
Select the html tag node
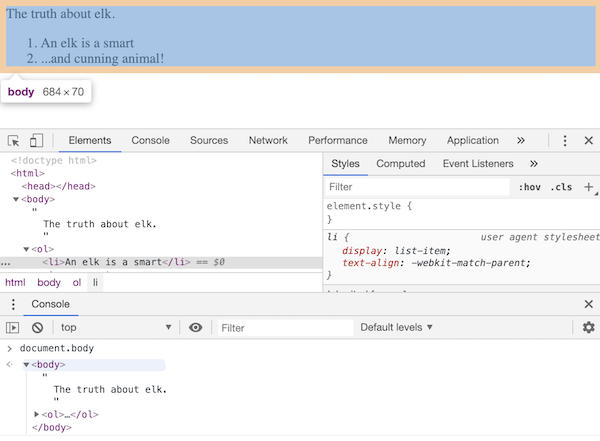[28, 173]
